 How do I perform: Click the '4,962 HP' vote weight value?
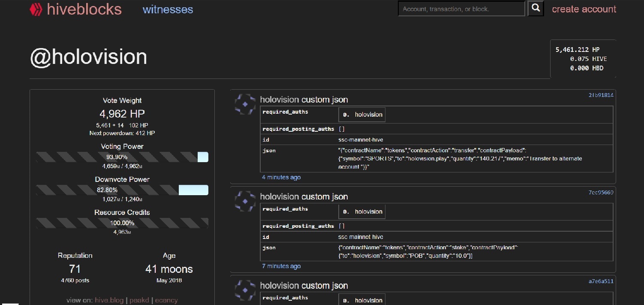pyautogui.click(x=122, y=114)
